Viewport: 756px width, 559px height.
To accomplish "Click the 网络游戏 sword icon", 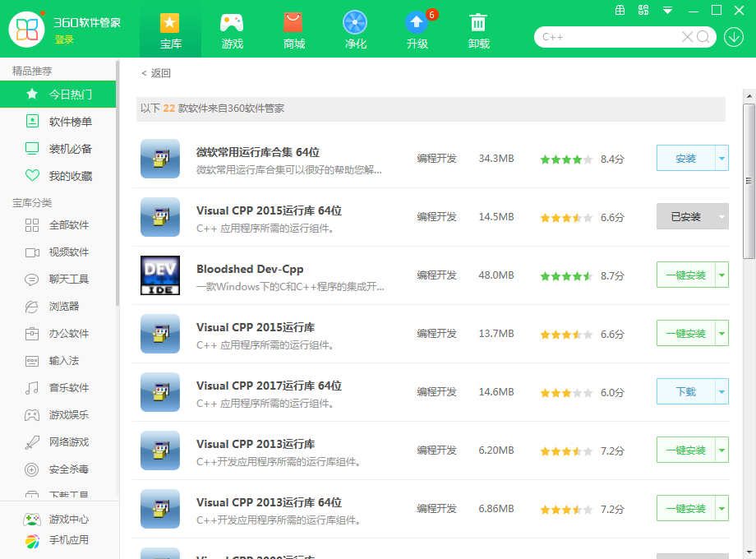I will (x=32, y=441).
